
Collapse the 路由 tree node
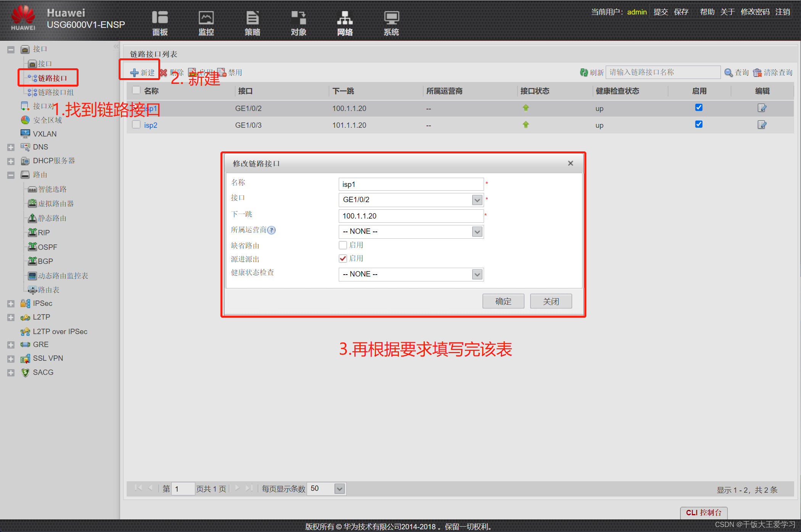(x=11, y=175)
